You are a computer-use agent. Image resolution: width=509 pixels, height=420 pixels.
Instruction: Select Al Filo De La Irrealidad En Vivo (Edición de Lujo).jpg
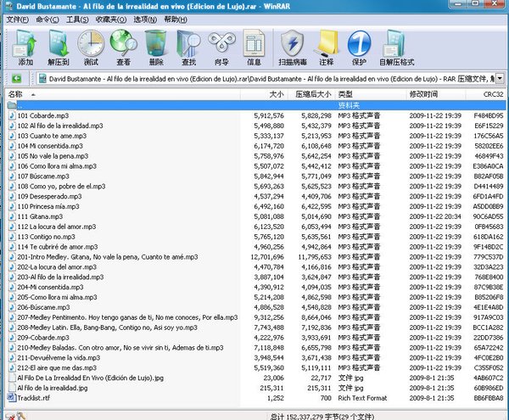click(x=91, y=378)
